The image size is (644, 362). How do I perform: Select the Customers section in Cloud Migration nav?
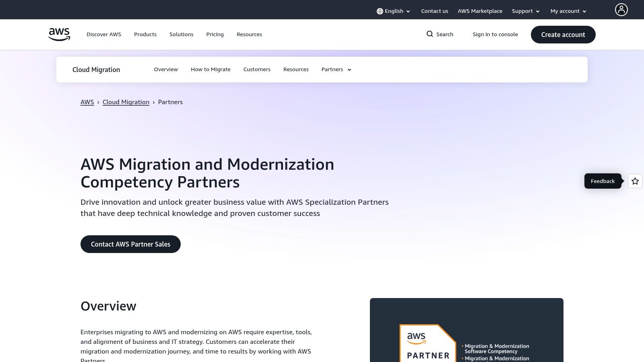tap(257, 69)
